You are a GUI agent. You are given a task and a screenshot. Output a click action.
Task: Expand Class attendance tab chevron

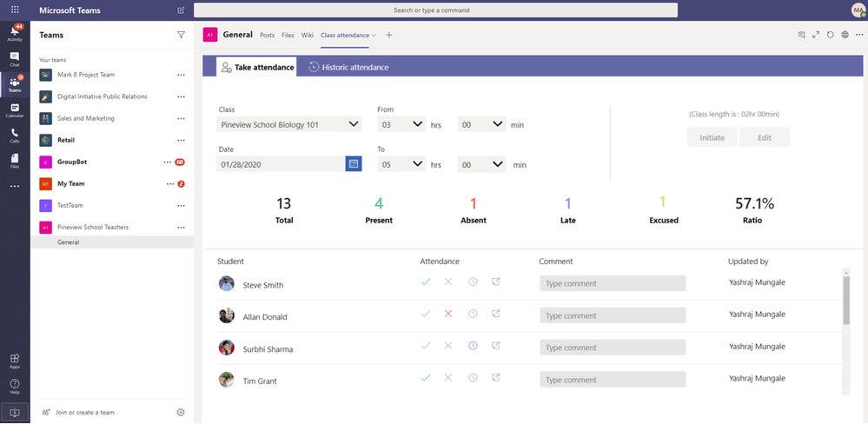[374, 35]
